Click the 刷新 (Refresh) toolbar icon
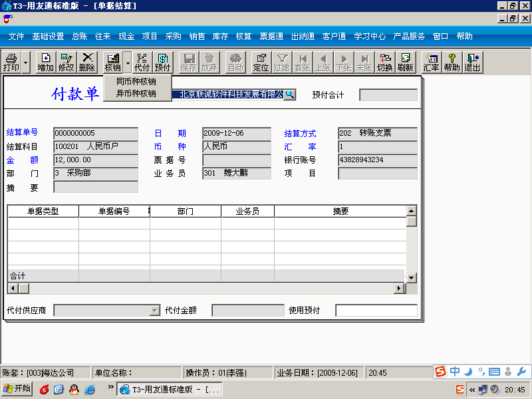This screenshot has width=532, height=399. (x=406, y=63)
